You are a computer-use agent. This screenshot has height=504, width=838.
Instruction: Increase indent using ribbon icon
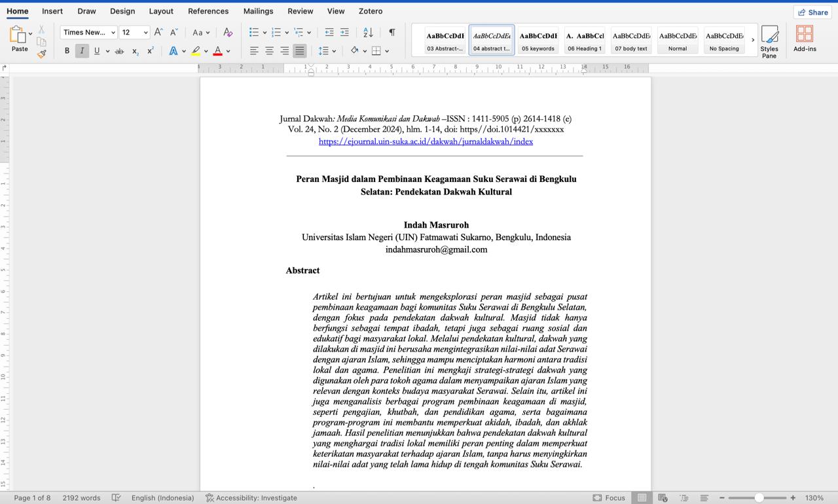click(344, 32)
